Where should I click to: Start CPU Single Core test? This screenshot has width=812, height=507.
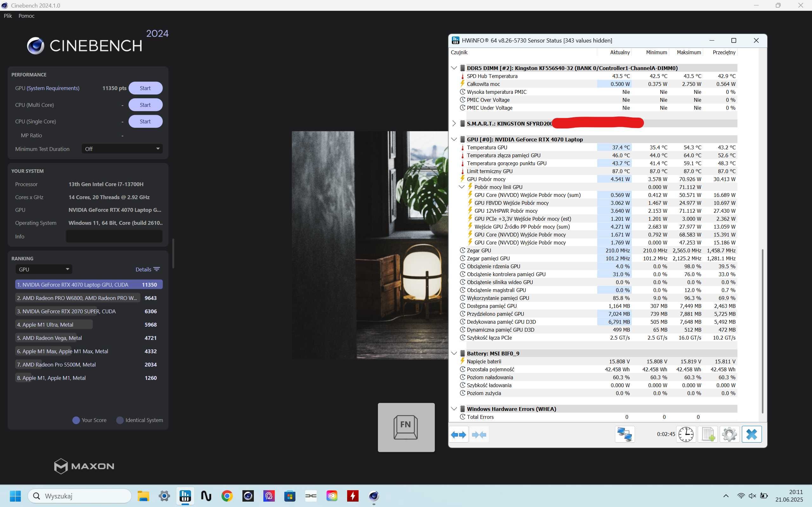point(145,121)
